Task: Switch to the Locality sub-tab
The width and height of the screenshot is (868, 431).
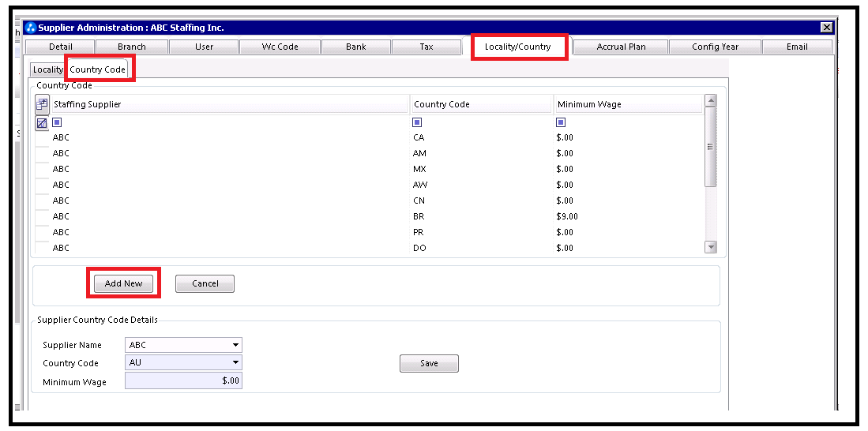Action: [x=47, y=69]
